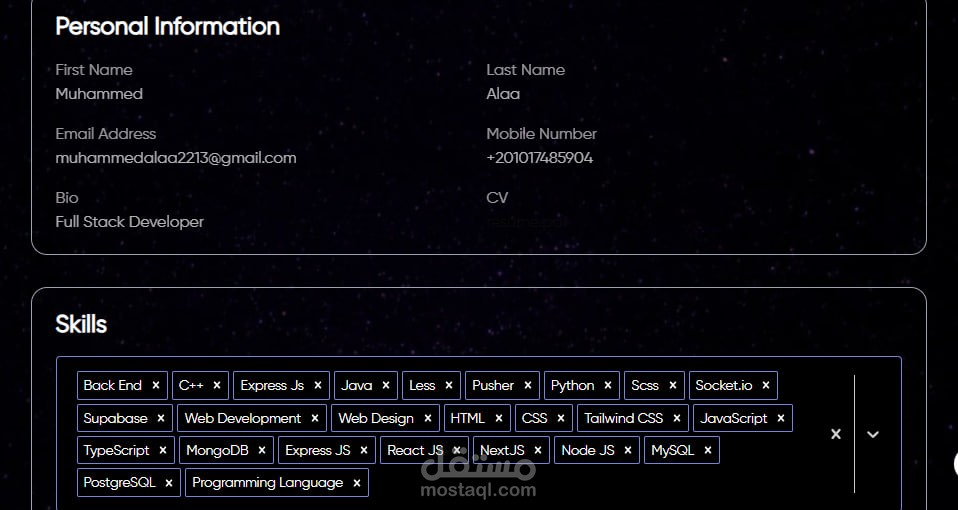Click the Python tag label
Screen dimensions: 958x510
coord(572,386)
